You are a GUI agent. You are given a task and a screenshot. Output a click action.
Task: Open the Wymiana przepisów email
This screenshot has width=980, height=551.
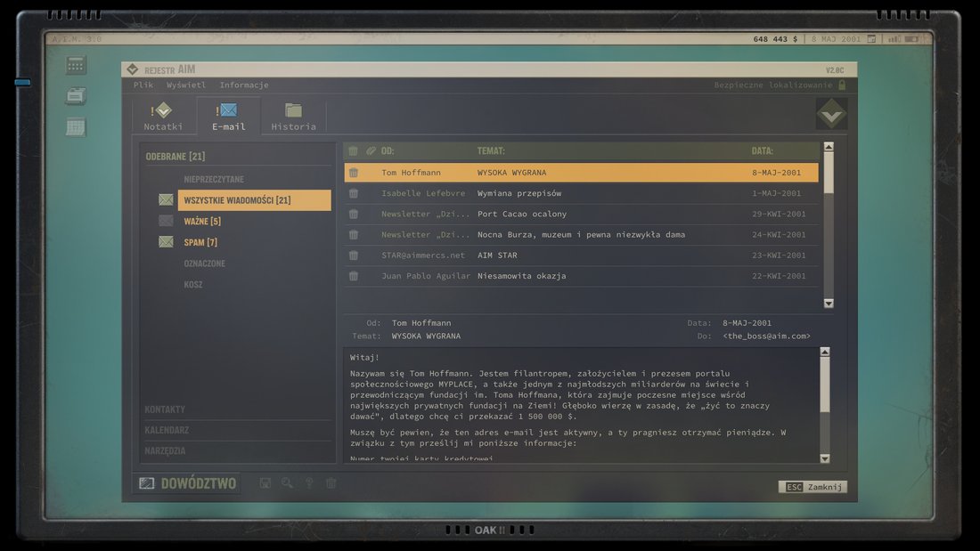(x=581, y=193)
